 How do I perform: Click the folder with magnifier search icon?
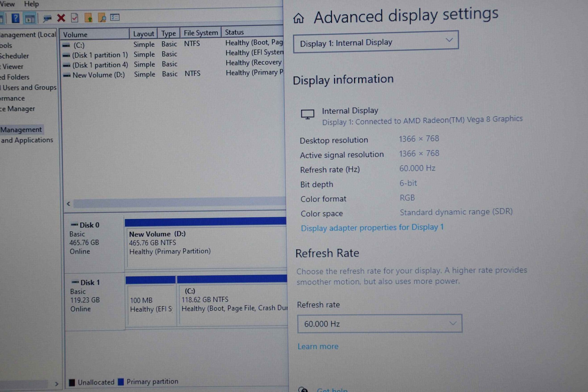point(102,17)
